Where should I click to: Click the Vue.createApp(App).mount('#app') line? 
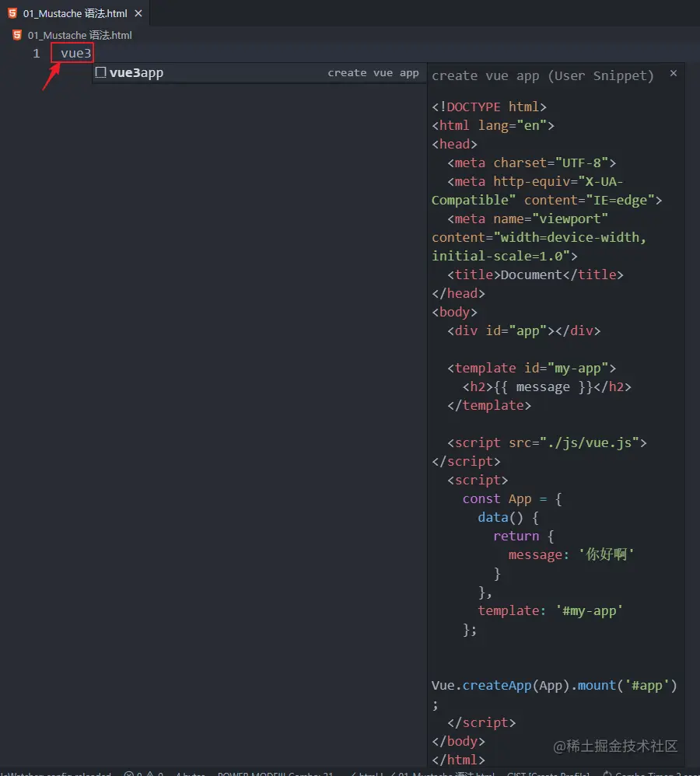[x=555, y=686]
